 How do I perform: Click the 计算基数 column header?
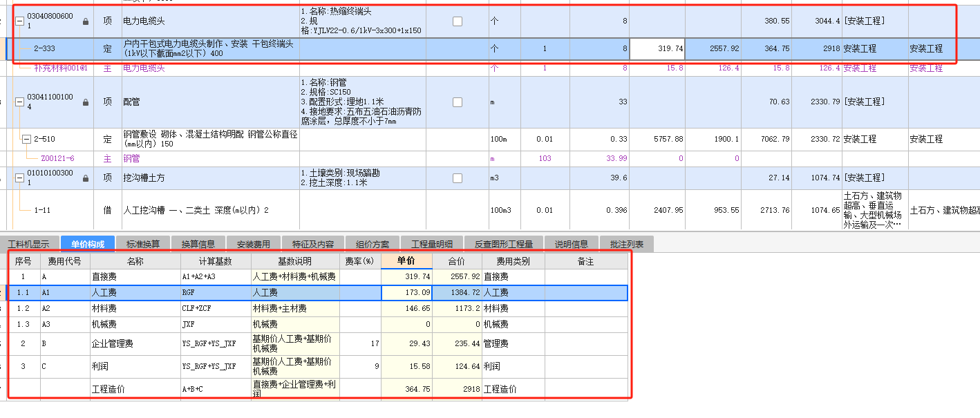click(x=215, y=261)
